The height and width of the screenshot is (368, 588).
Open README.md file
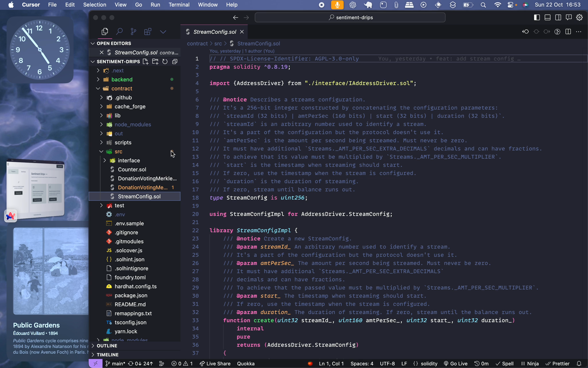click(x=130, y=304)
